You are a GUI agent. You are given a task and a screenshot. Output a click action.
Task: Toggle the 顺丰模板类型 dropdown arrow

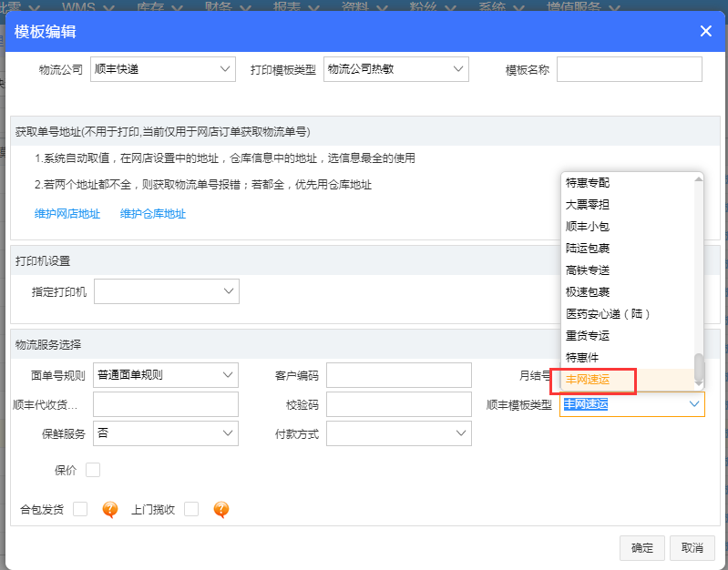click(694, 404)
